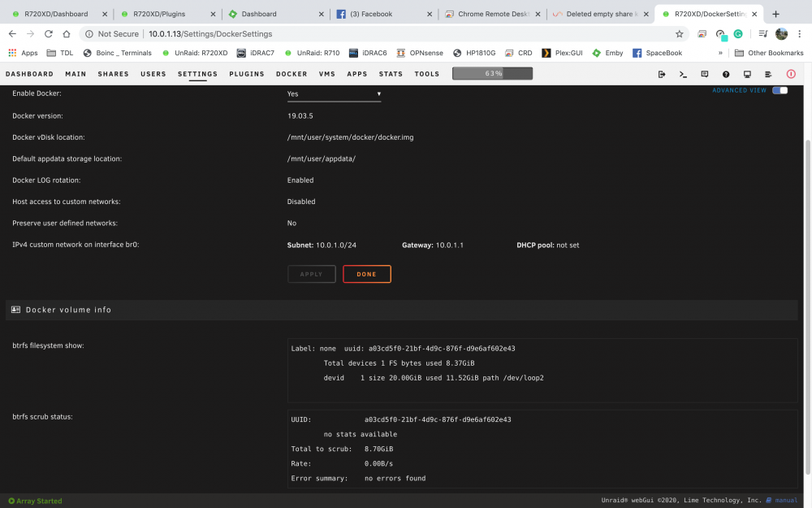
Task: Open the Apps menu
Action: click(357, 74)
